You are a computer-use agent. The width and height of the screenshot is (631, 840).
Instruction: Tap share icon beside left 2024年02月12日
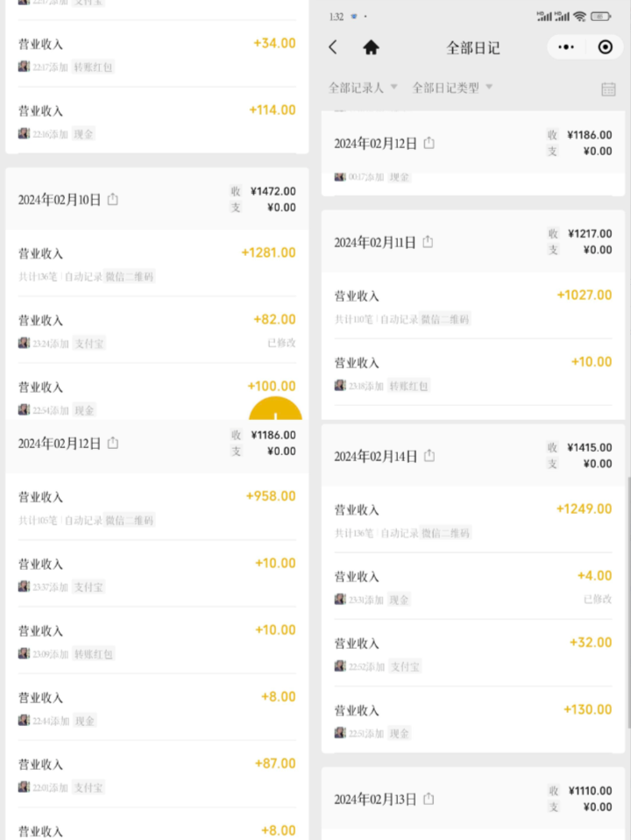pyautogui.click(x=112, y=443)
